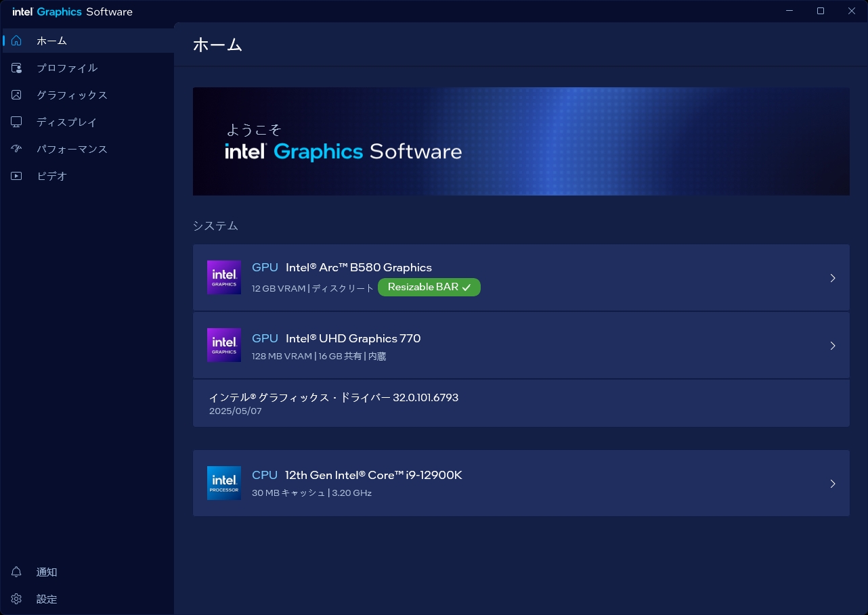The width and height of the screenshot is (868, 615).
Task: Open the プロファイル menu item
Action: click(x=87, y=68)
